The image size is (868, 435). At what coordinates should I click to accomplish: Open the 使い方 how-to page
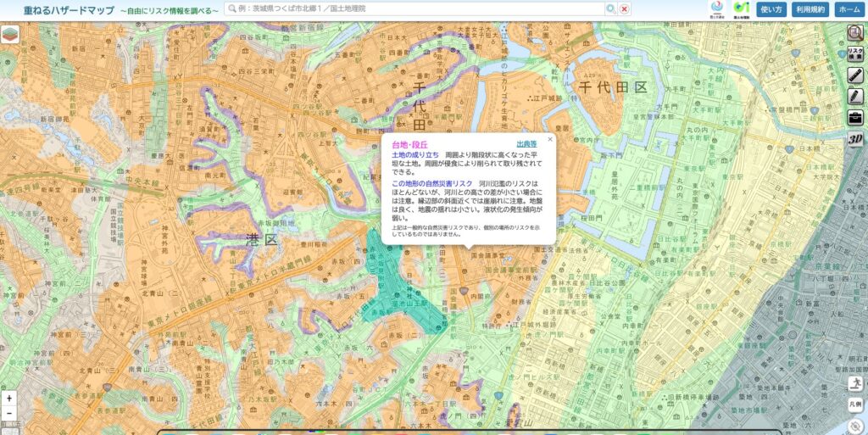coord(771,9)
